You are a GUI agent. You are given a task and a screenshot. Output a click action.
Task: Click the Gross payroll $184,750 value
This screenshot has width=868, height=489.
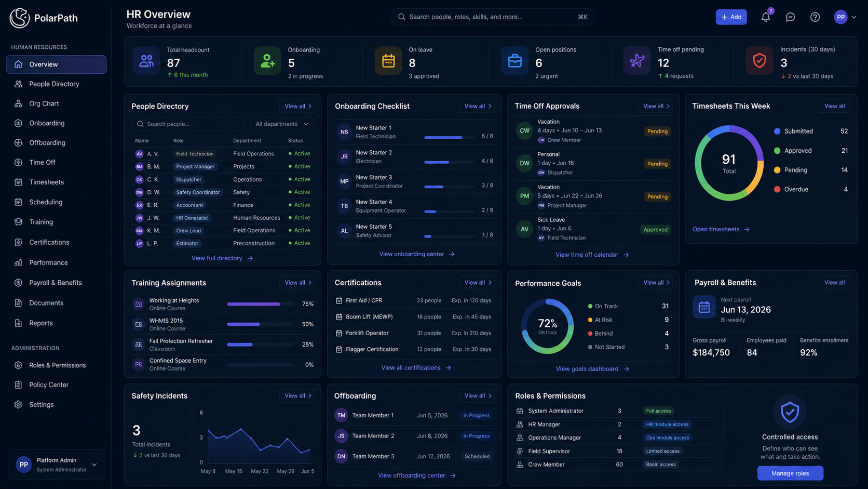click(711, 353)
